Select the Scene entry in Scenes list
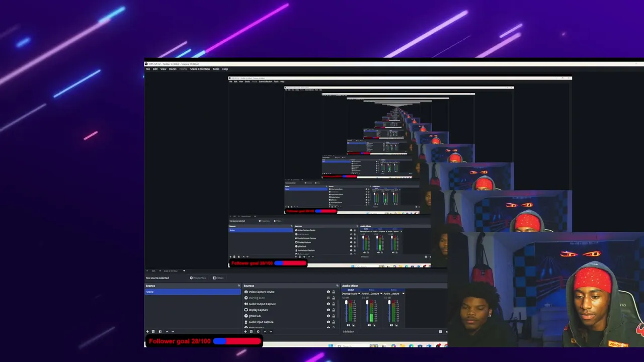Image resolution: width=644 pixels, height=362 pixels. (193, 292)
